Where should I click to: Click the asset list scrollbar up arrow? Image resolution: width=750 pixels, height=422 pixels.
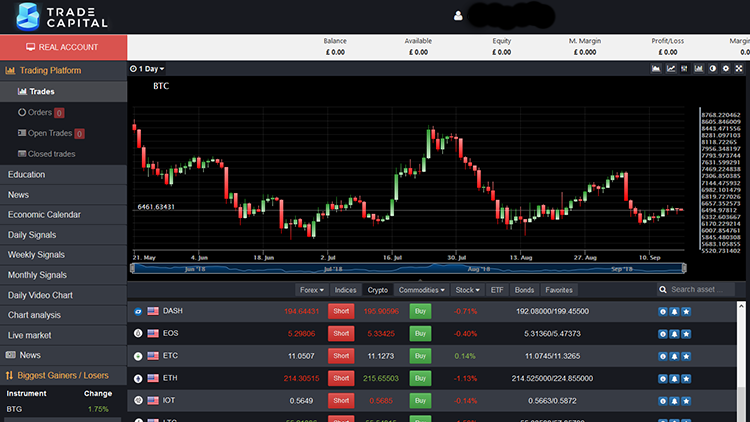[741, 306]
